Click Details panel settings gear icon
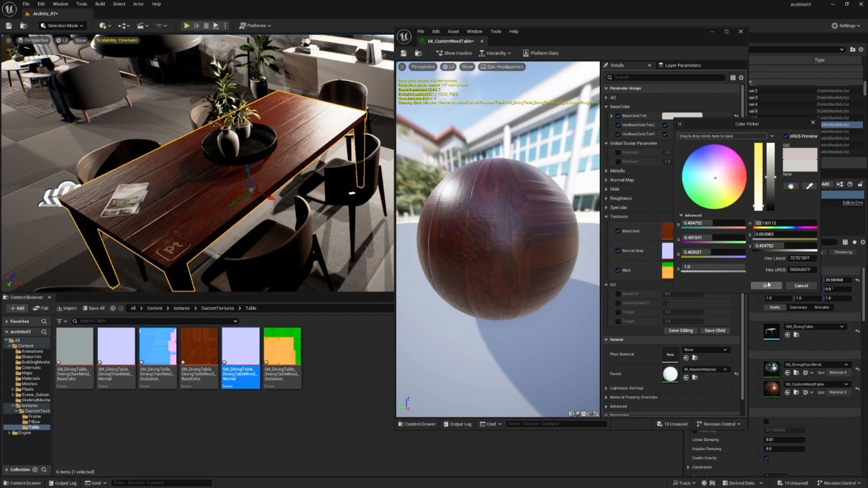Image resolution: width=868 pixels, height=488 pixels. (x=741, y=78)
